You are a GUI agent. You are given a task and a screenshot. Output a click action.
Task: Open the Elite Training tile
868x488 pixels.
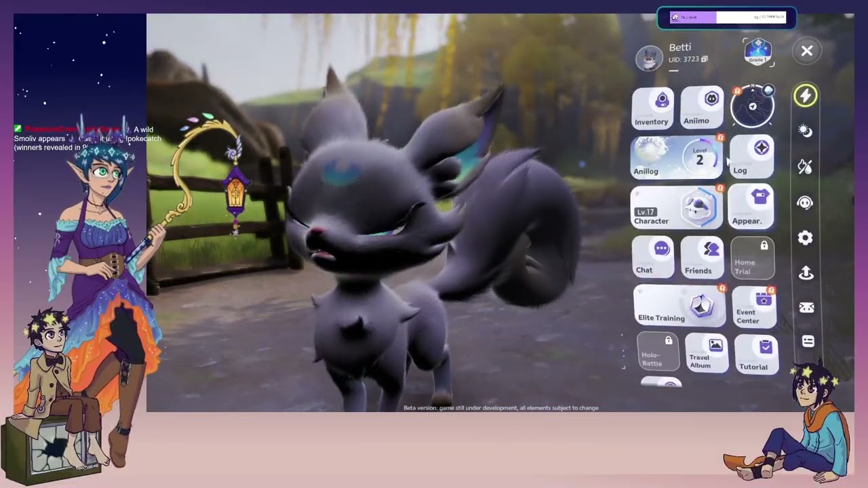point(679,306)
